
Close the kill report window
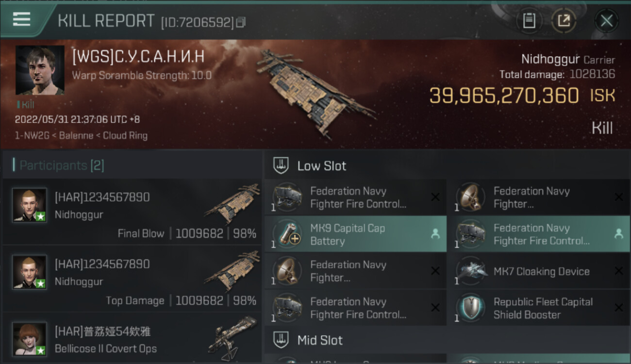click(x=606, y=21)
